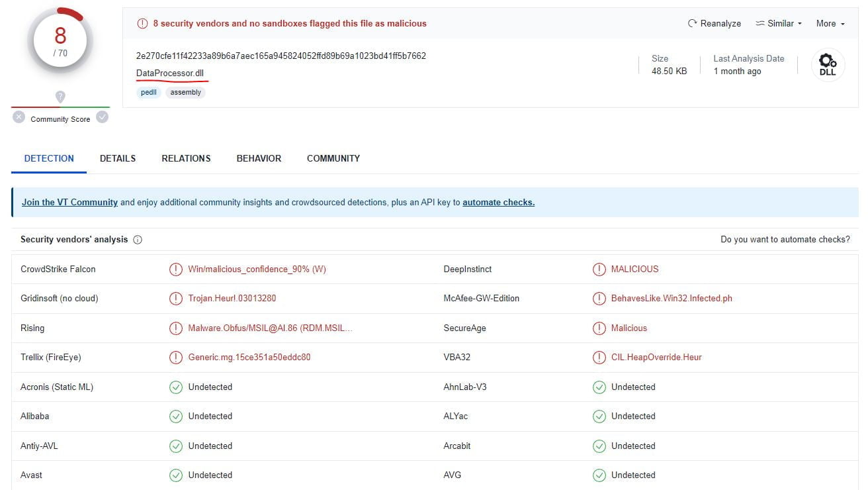Click the red alert icon for CrowdStrike Falcon
Viewport: 868px width, 490px height.
175,269
